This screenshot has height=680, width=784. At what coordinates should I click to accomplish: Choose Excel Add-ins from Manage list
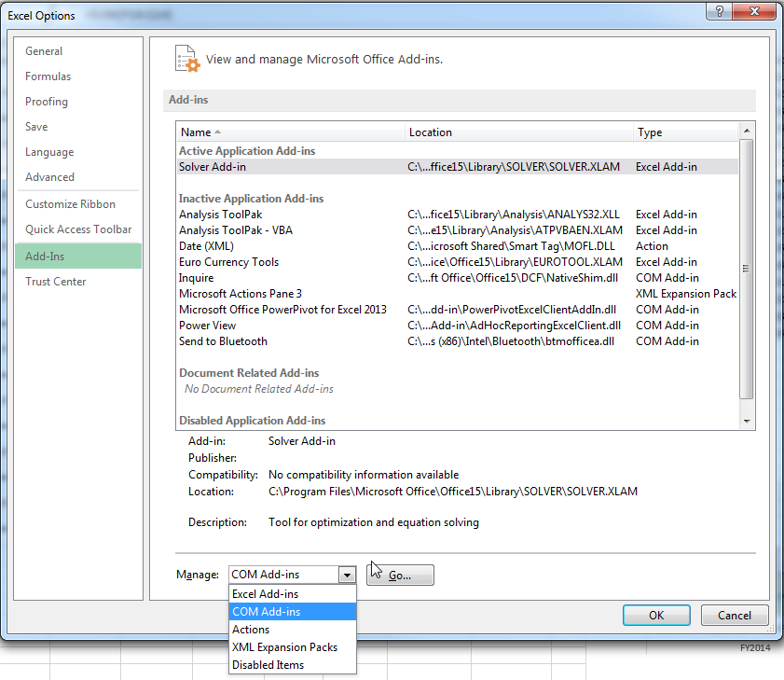[x=293, y=594]
